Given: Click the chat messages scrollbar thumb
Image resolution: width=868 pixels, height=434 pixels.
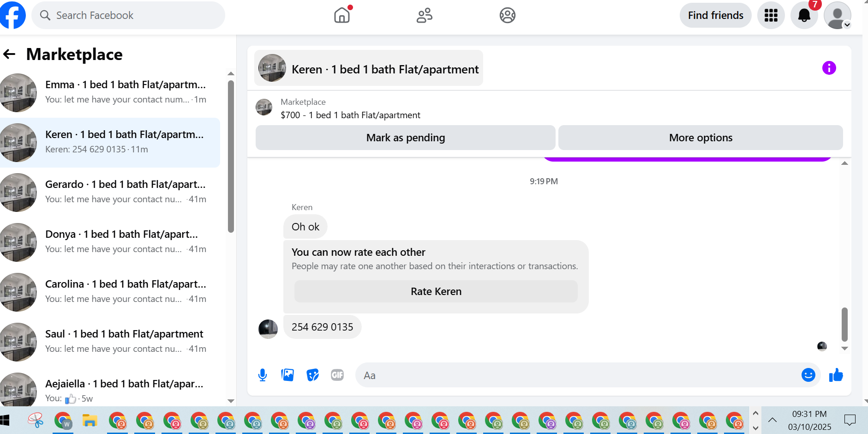Looking at the screenshot, I should pos(844,324).
